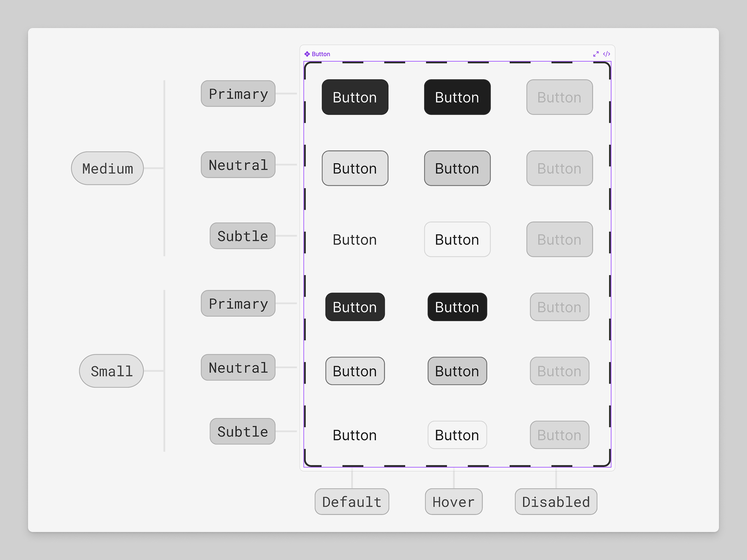Click the Neutral label in the Medium group
The width and height of the screenshot is (747, 560).
click(238, 165)
